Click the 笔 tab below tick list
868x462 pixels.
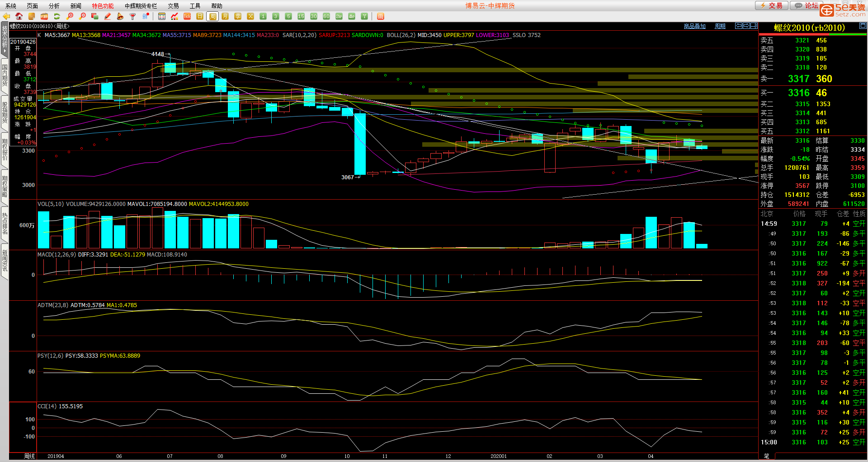766,456
